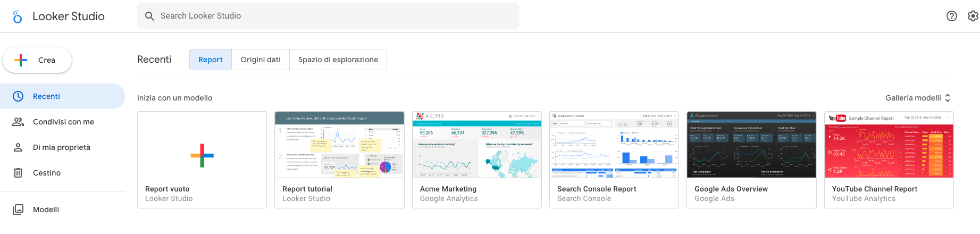Image resolution: width=980 pixels, height=234 pixels.
Task: Open the Report tutorial template thumbnail
Action: point(339,145)
